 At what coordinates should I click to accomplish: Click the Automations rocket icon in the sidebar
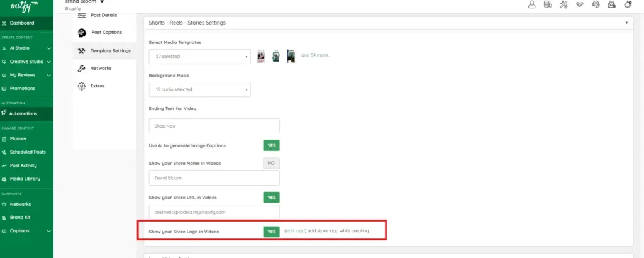pos(4,113)
